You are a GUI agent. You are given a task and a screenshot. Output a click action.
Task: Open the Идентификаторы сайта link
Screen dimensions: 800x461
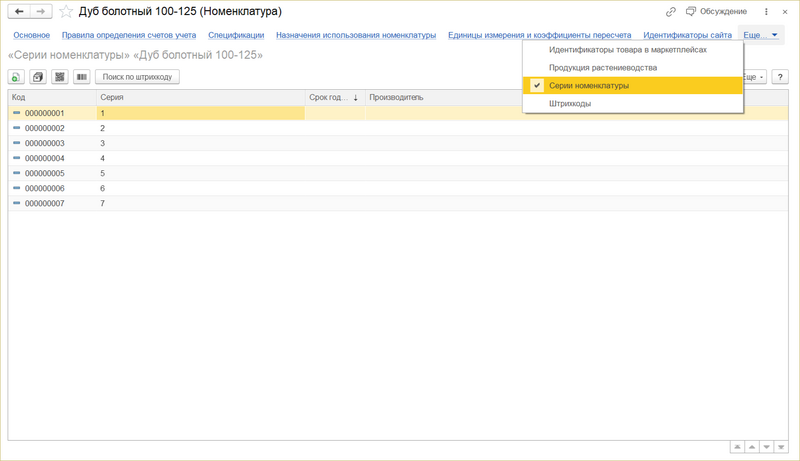pos(687,35)
